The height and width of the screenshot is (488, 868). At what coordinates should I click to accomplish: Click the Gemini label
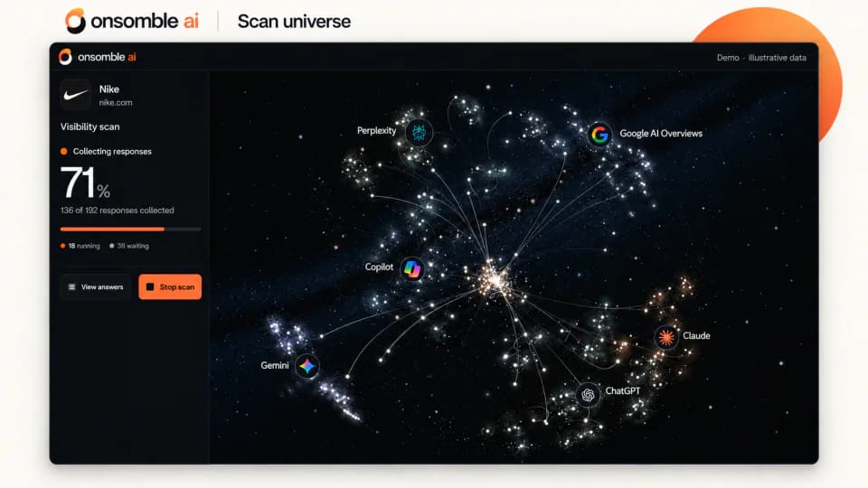pyautogui.click(x=275, y=365)
